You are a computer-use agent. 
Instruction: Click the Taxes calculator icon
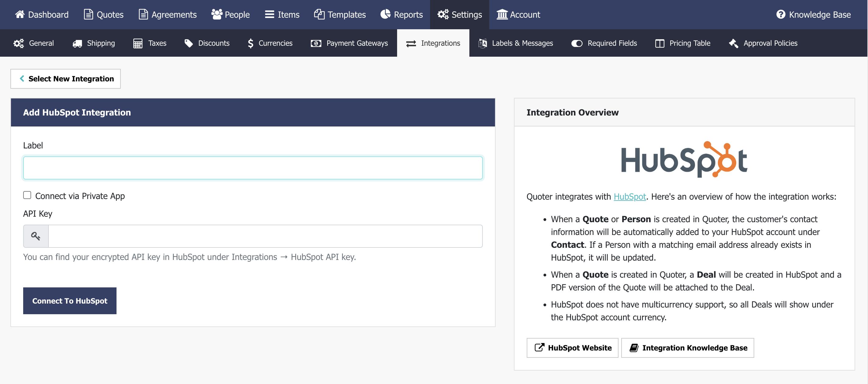coord(138,43)
